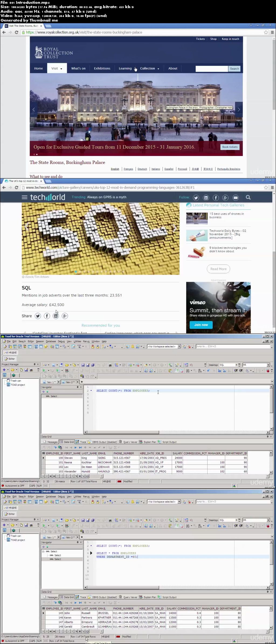Follow Techworld on Twitter in the header
Viewport: 276px width, 644px height.
pyautogui.click(x=196, y=198)
